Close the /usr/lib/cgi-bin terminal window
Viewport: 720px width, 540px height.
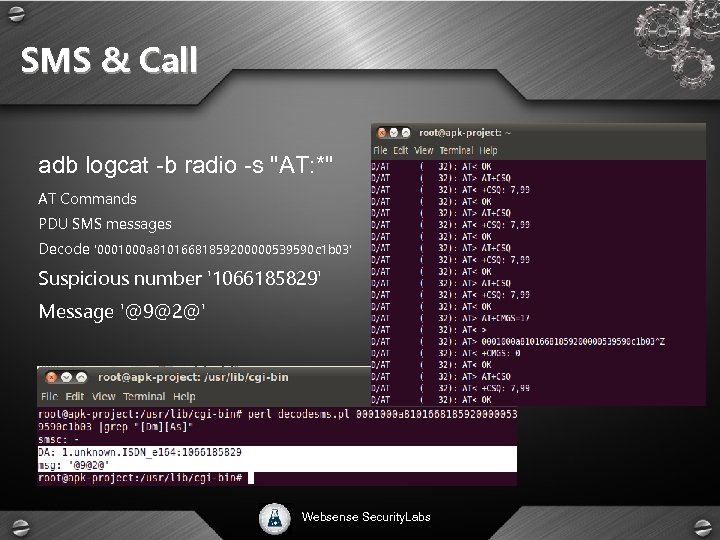[x=51, y=377]
